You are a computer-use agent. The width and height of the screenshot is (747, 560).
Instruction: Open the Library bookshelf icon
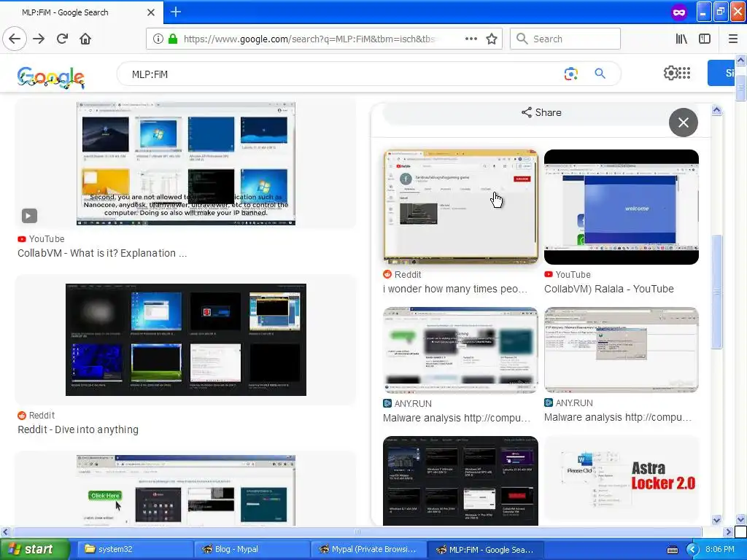681,39
